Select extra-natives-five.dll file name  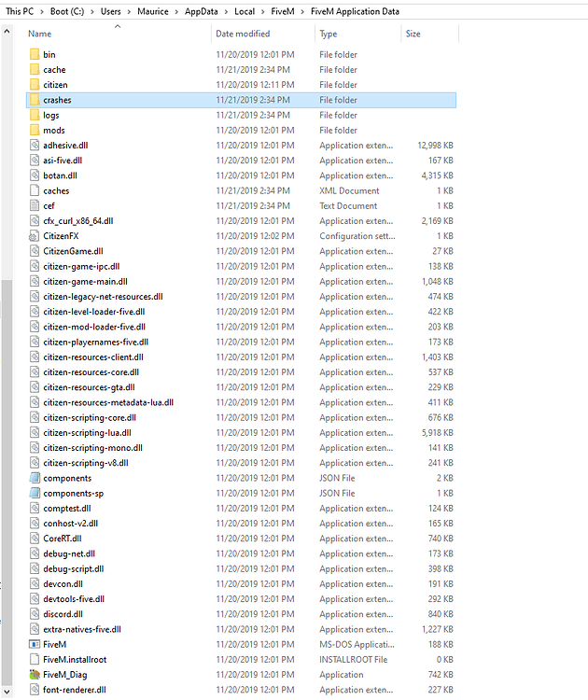point(82,629)
